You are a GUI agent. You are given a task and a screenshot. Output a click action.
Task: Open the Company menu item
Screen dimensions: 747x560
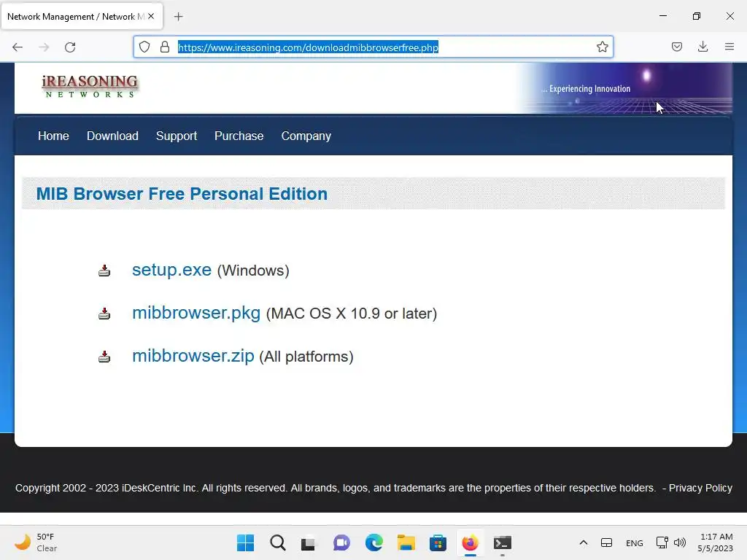point(306,136)
